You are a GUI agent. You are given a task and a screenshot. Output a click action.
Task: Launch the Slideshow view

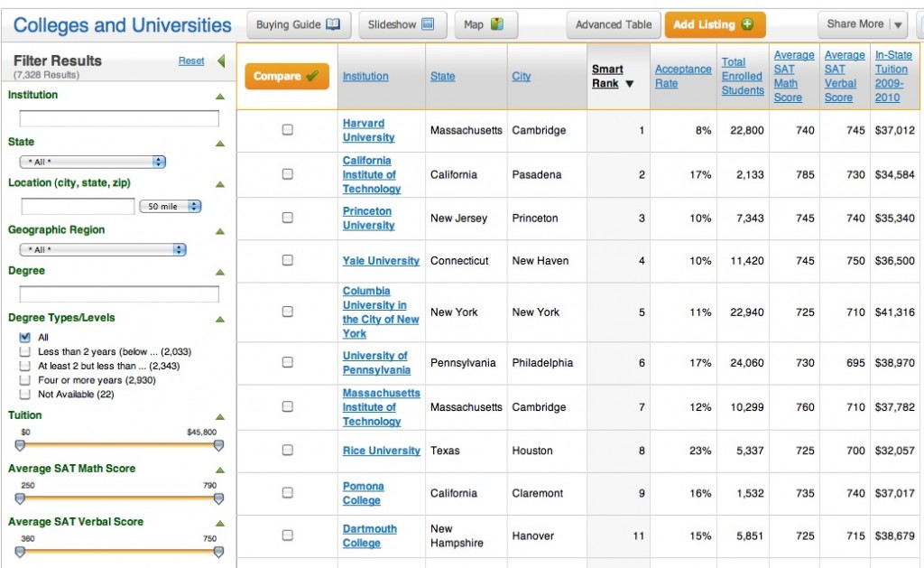[x=402, y=24]
